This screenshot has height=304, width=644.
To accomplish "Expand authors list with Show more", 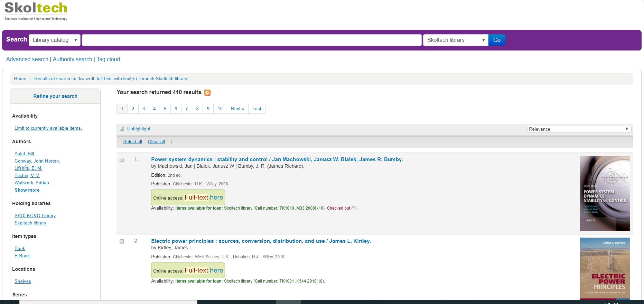I will pyautogui.click(x=27, y=190).
